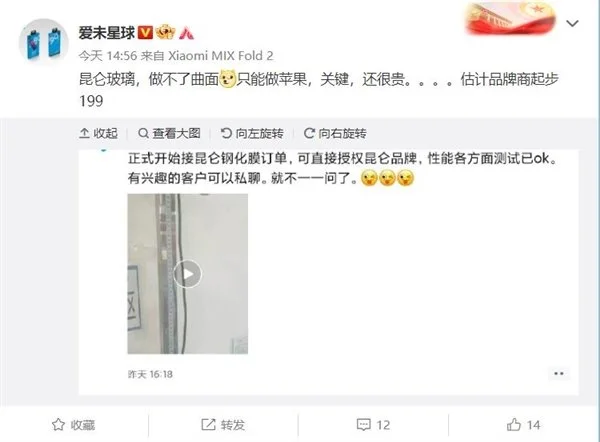
Task: Collapse image with 收起 button
Action: point(98,133)
